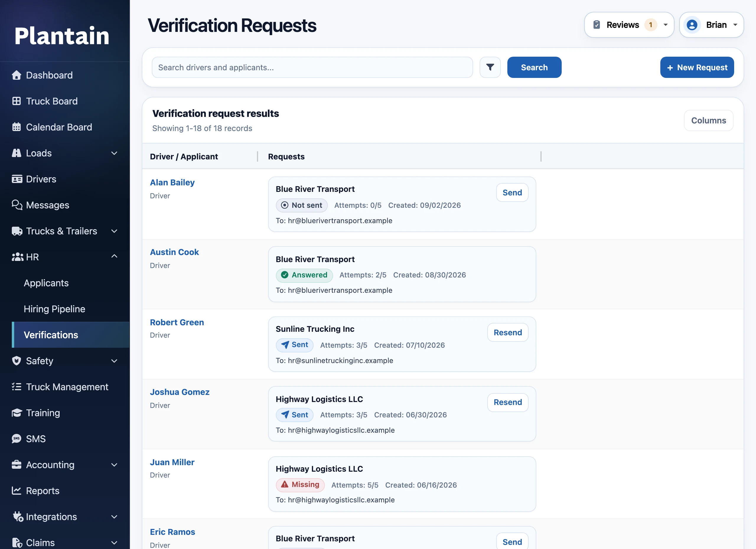
Task: Click the New Request button
Action: point(697,67)
